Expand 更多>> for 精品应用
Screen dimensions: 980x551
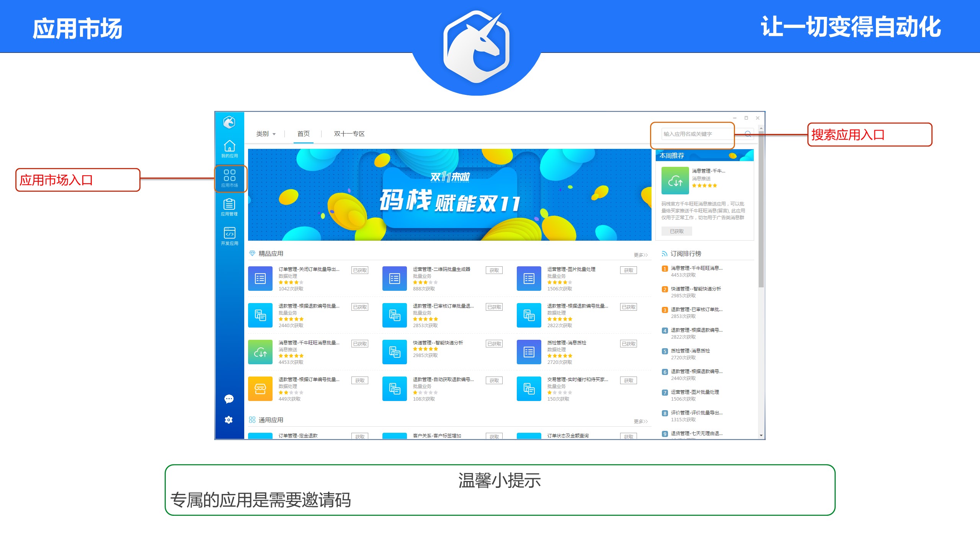coord(640,255)
